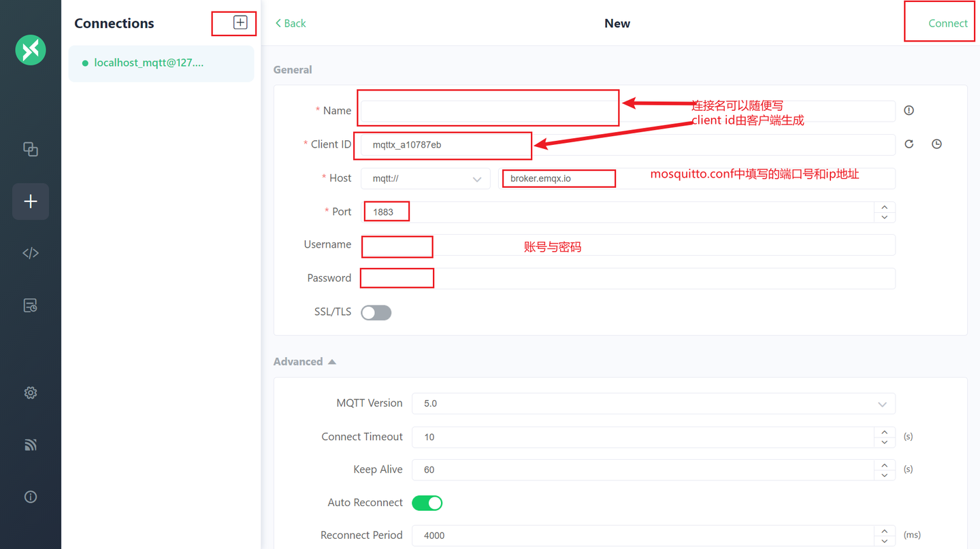
Task: Click the MQTTX logo in the sidebar
Action: (x=30, y=50)
